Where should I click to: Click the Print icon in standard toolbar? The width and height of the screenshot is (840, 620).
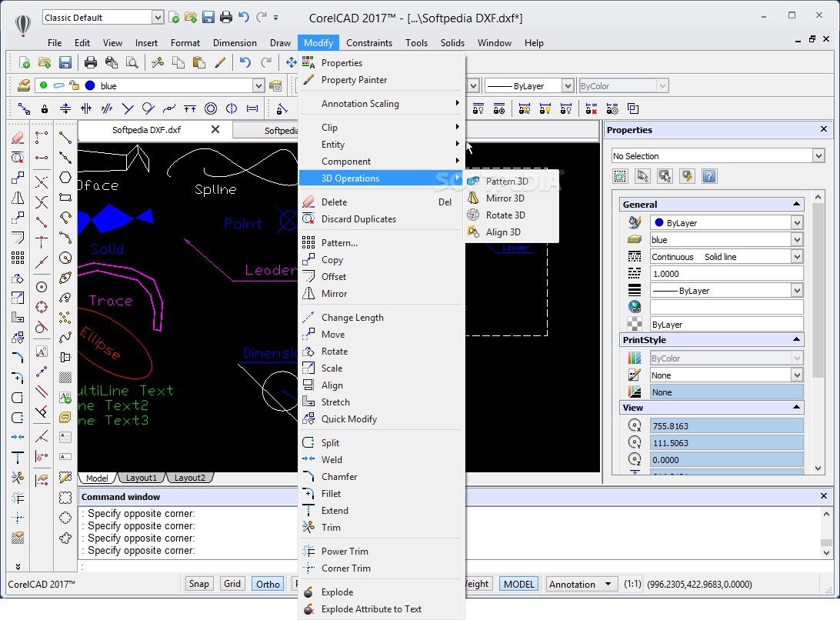[x=91, y=63]
